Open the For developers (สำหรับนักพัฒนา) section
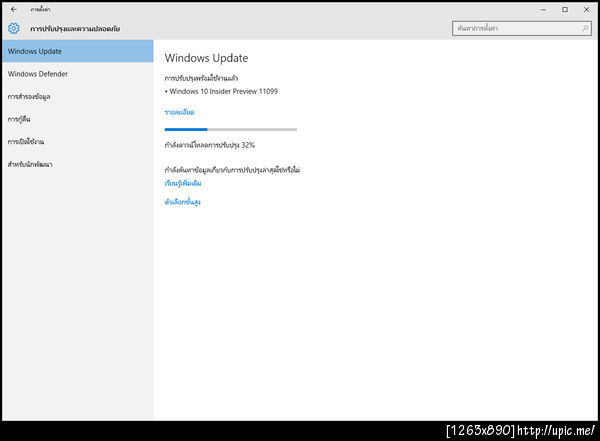The image size is (600, 441). click(x=78, y=164)
